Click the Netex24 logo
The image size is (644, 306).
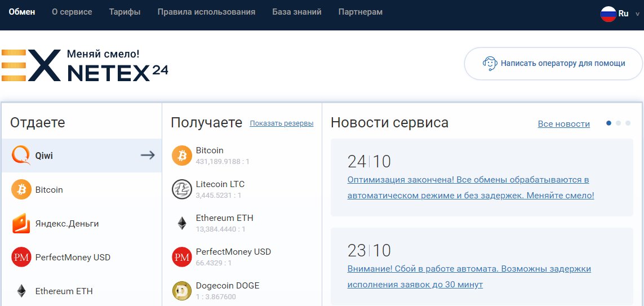coord(85,65)
